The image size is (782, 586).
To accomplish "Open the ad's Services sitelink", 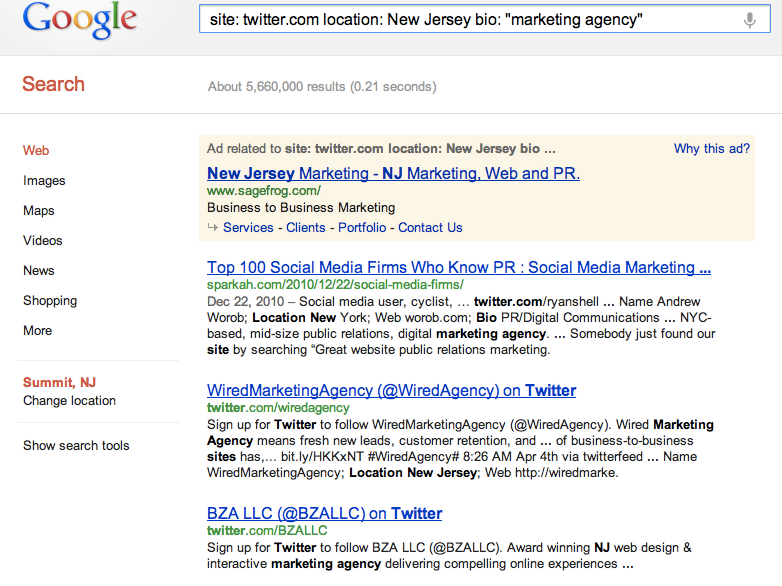I will [x=248, y=228].
